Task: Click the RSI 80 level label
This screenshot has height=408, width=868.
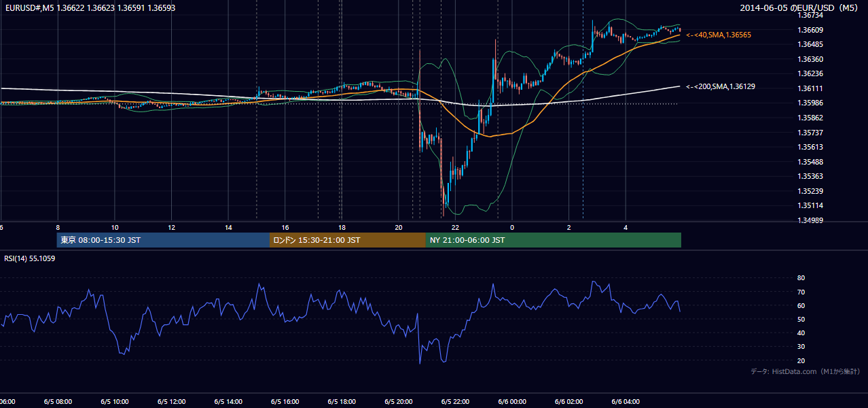Action: [801, 278]
